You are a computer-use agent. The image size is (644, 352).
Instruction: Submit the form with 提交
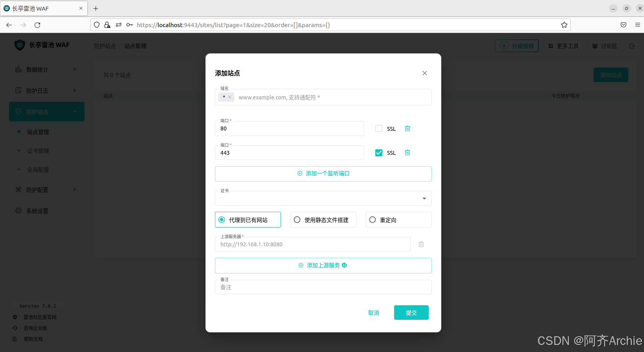coord(411,313)
